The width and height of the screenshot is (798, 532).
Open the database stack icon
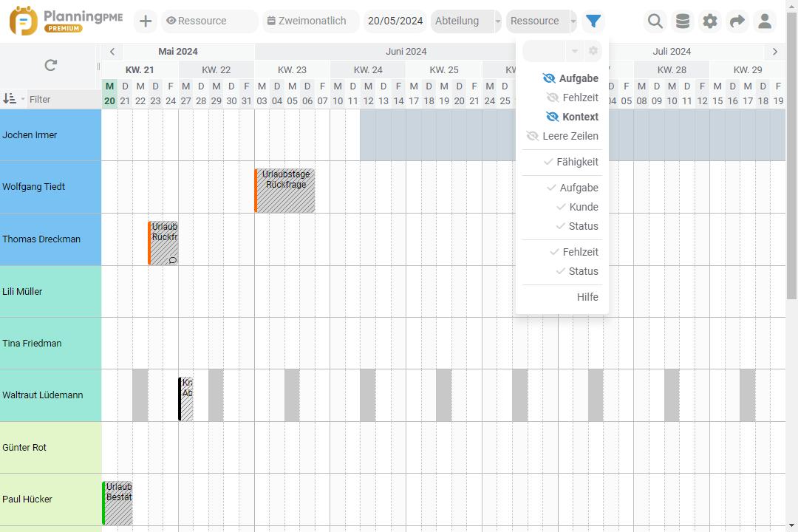pyautogui.click(x=683, y=21)
